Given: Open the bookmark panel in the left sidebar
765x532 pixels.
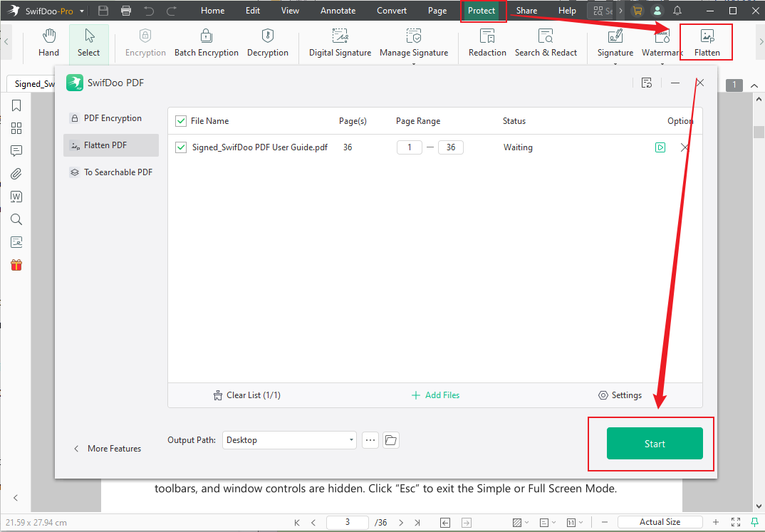Looking at the screenshot, I should (x=16, y=106).
